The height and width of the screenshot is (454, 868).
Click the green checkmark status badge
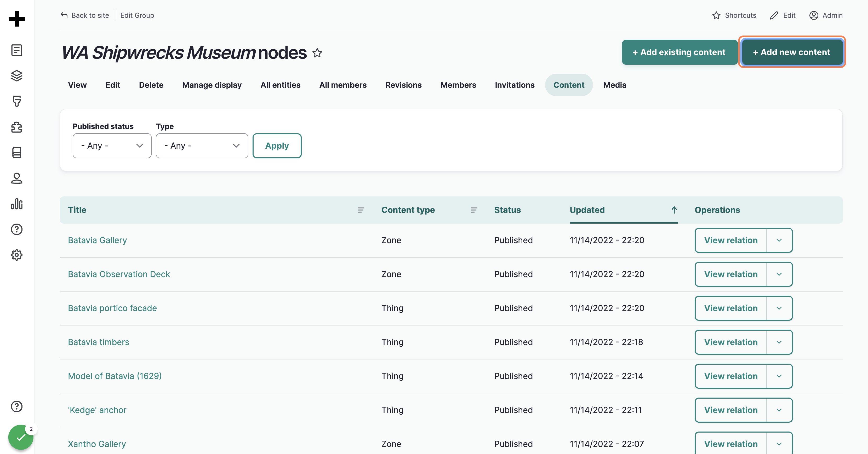tap(21, 437)
